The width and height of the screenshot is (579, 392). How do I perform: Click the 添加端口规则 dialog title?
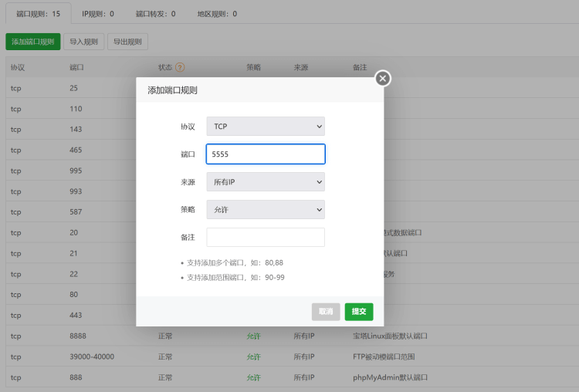[x=172, y=90]
